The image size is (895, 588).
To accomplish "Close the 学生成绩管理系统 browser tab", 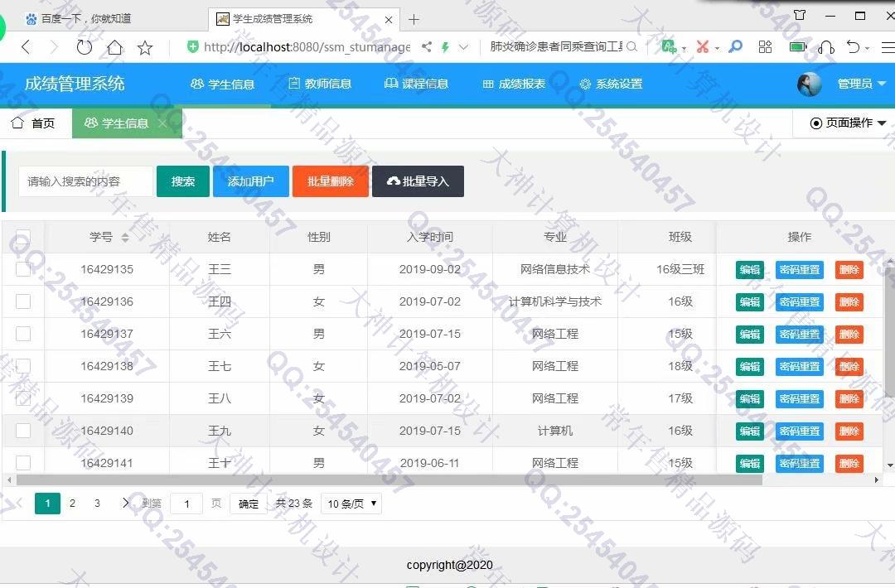I will (389, 19).
